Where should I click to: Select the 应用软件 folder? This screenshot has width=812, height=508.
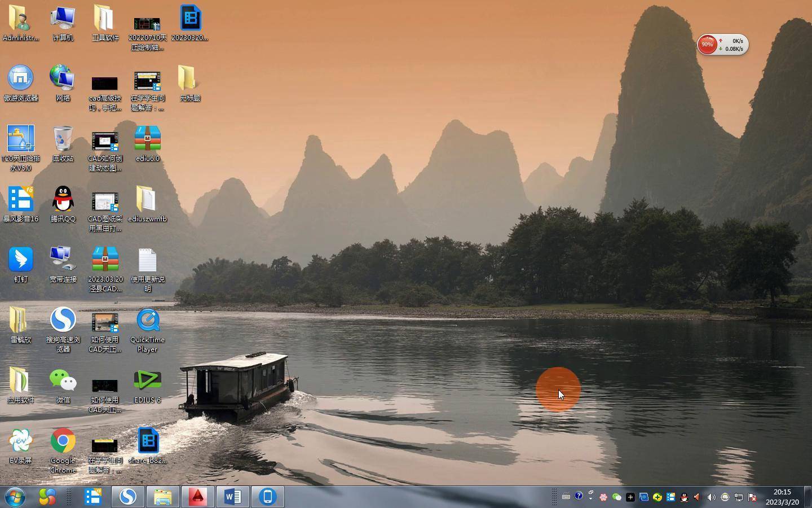tap(21, 385)
